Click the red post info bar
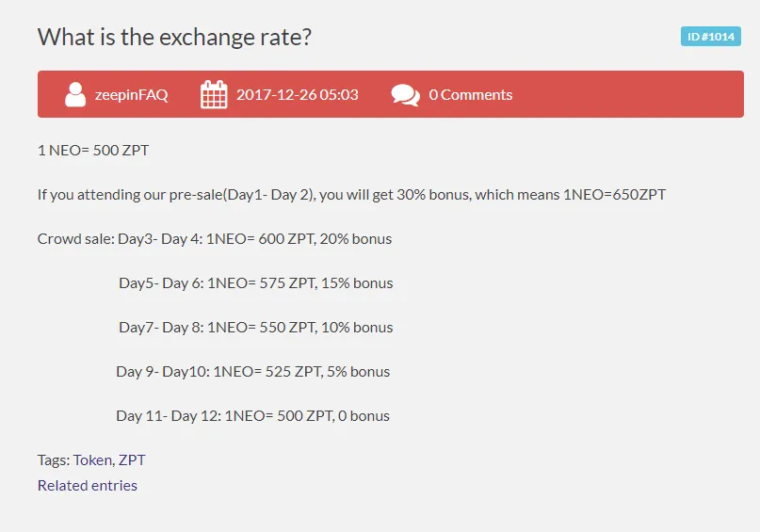760x532 pixels. [391, 94]
